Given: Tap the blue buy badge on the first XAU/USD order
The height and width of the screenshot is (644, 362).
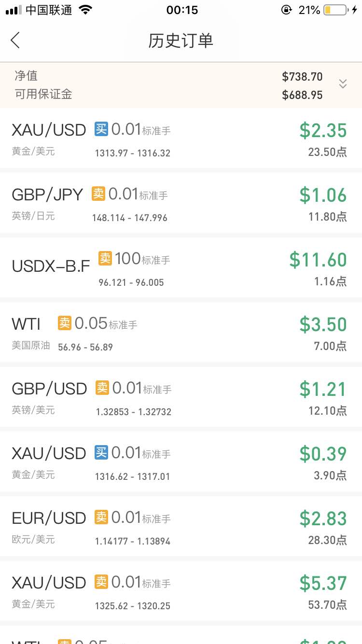Looking at the screenshot, I should [x=101, y=129].
